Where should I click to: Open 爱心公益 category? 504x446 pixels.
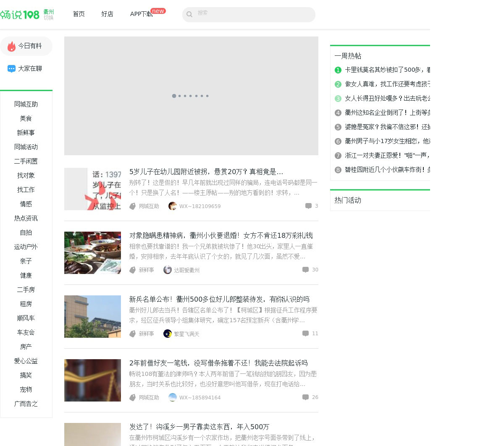pyautogui.click(x=26, y=361)
